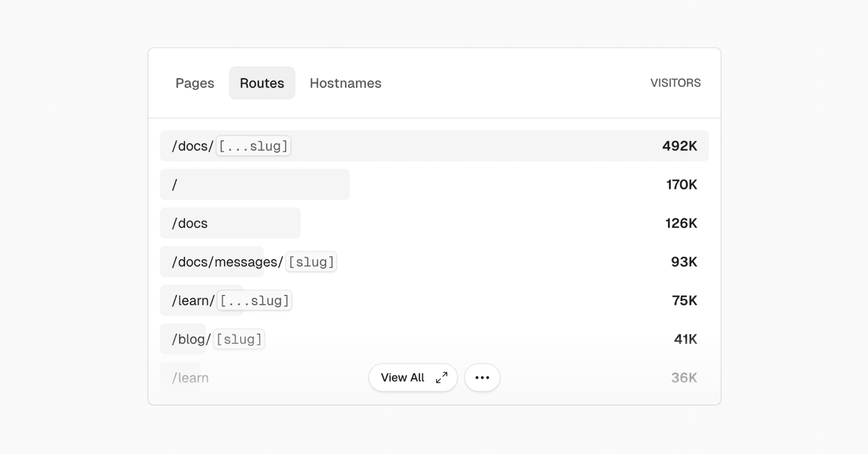Viewport: 868px width, 454px height.
Task: Click the expand arrows icon in View All
Action: [x=442, y=378]
